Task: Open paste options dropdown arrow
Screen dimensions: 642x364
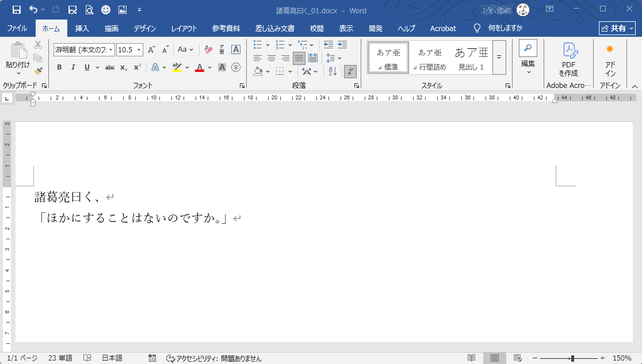Action: [18, 74]
